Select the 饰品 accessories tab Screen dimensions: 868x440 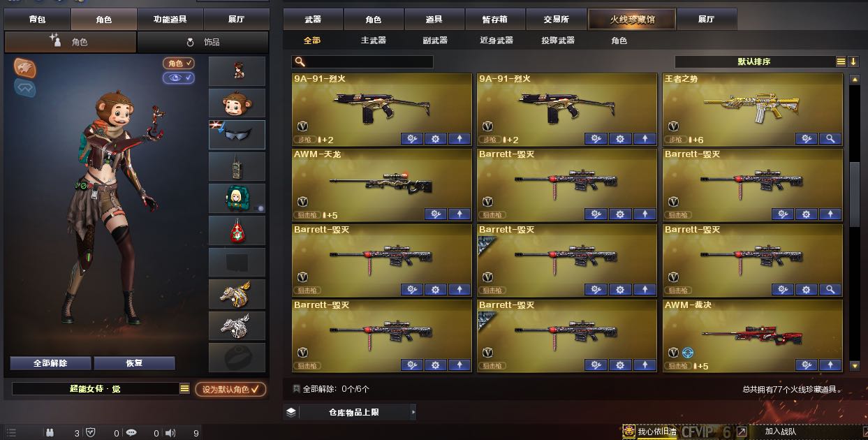tap(203, 42)
